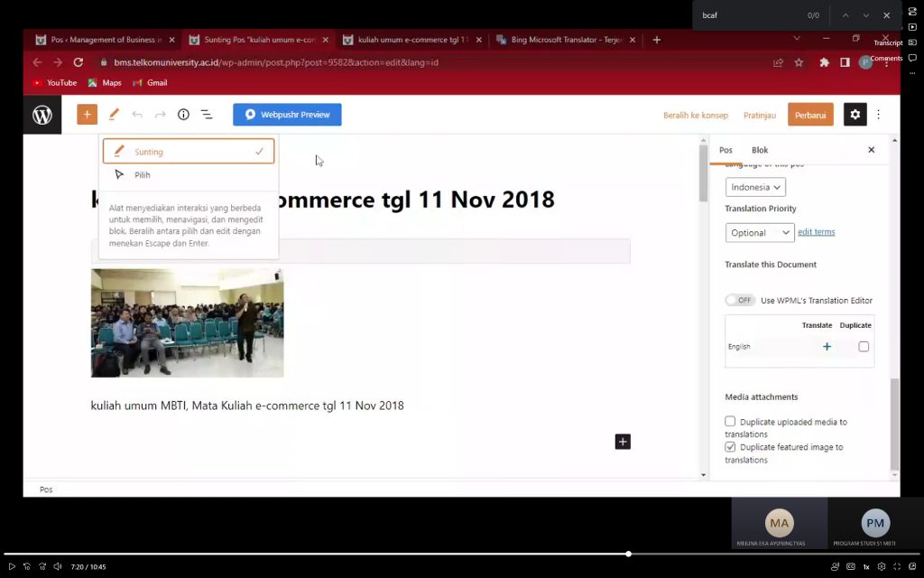This screenshot has height=578, width=924.
Task: Open the Indonesia language dropdown
Action: click(x=755, y=187)
